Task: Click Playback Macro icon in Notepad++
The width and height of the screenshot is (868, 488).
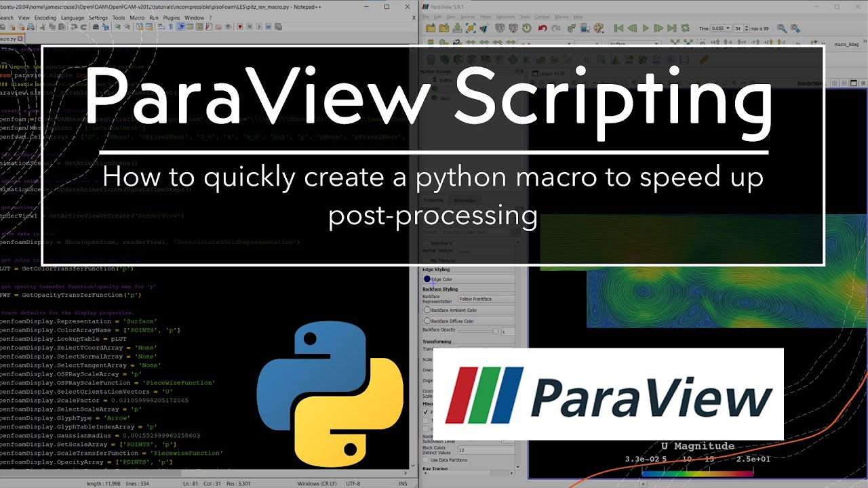Action: coord(259,27)
